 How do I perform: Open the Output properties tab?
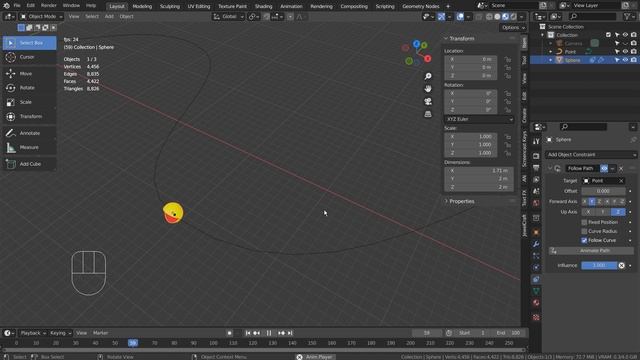(x=536, y=168)
